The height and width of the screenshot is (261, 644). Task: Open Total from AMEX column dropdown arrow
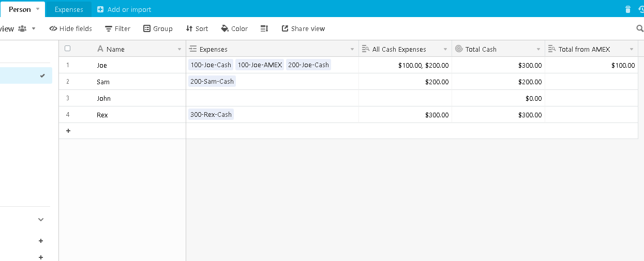point(632,49)
